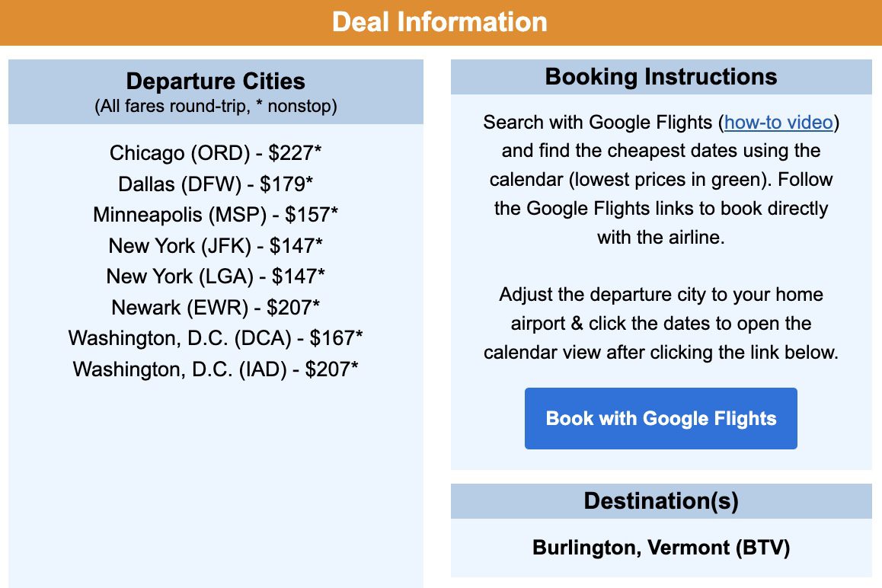Select the Dallas (DFW) $179 fare

point(216,184)
